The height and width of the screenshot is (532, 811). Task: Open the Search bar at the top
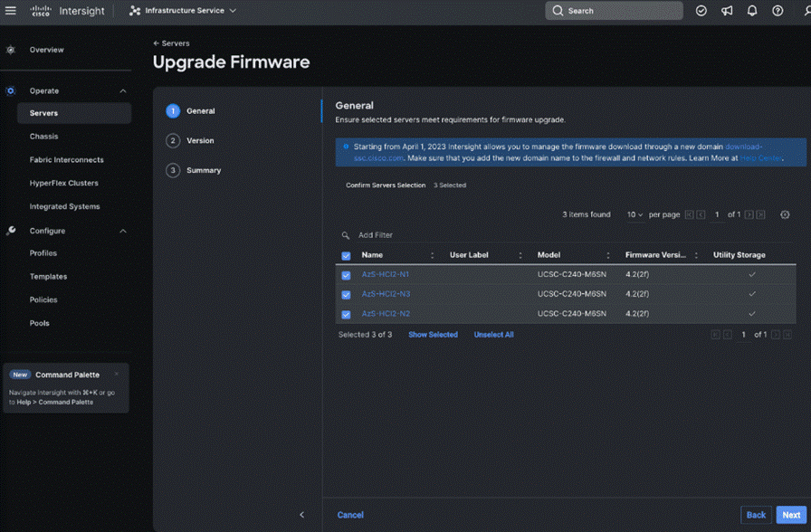tap(614, 11)
